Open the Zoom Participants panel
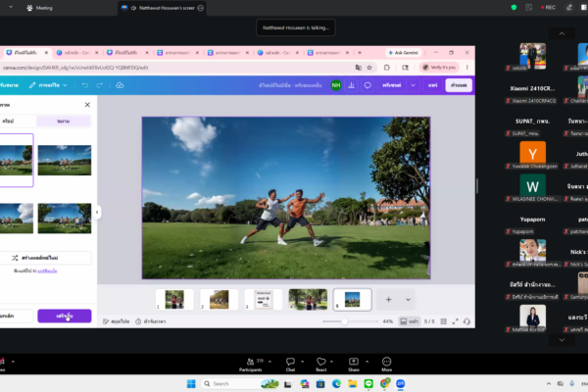 251,365
